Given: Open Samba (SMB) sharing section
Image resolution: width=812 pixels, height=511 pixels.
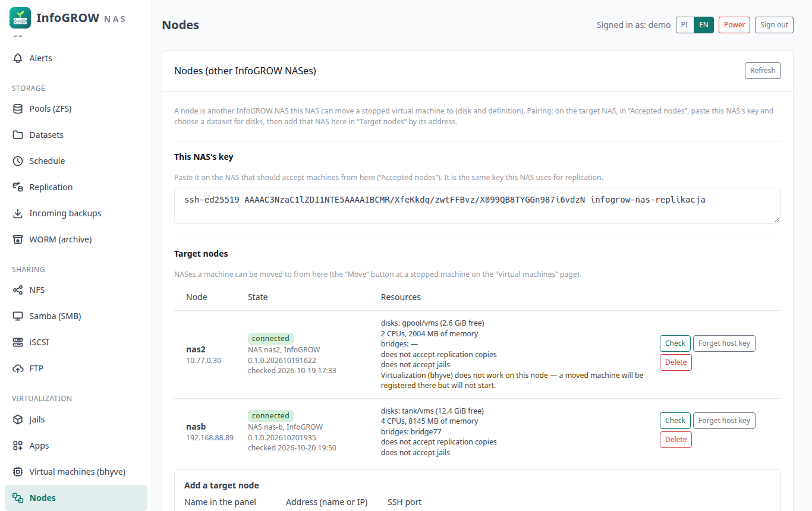Looking at the screenshot, I should click(x=76, y=316).
